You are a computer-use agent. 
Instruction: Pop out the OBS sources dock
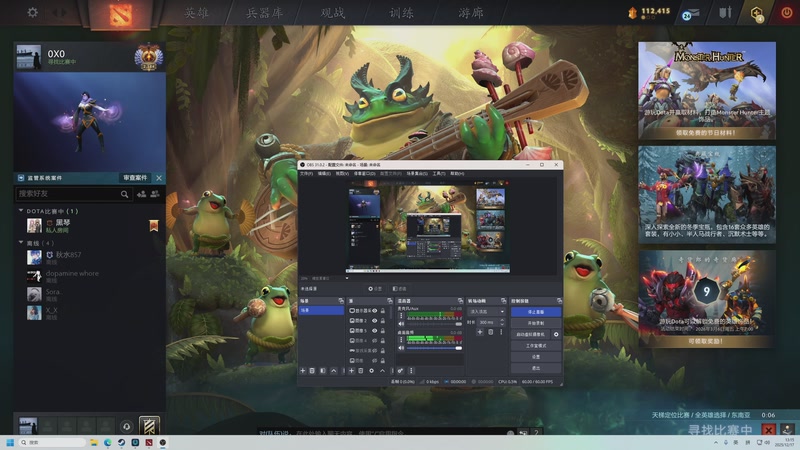tap(390, 301)
